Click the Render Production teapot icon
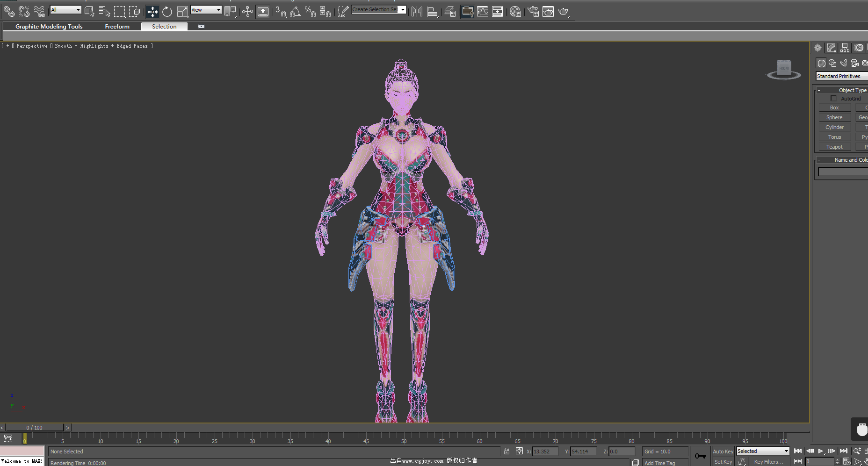 tap(564, 12)
